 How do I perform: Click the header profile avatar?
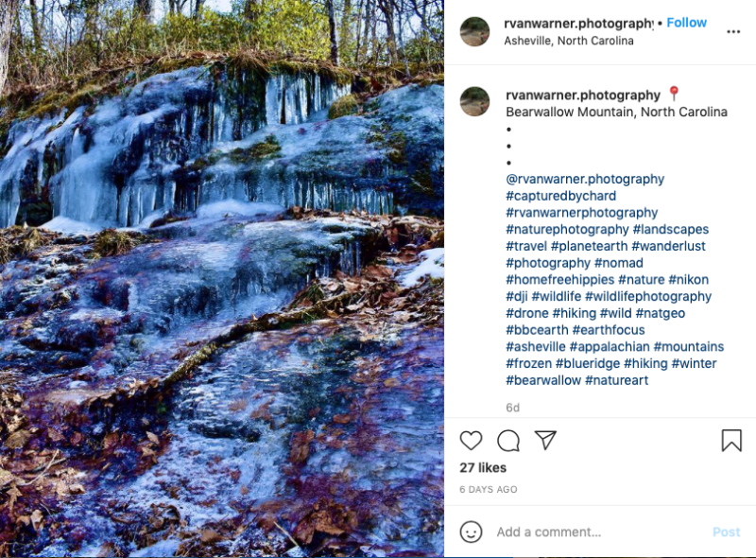[x=474, y=31]
